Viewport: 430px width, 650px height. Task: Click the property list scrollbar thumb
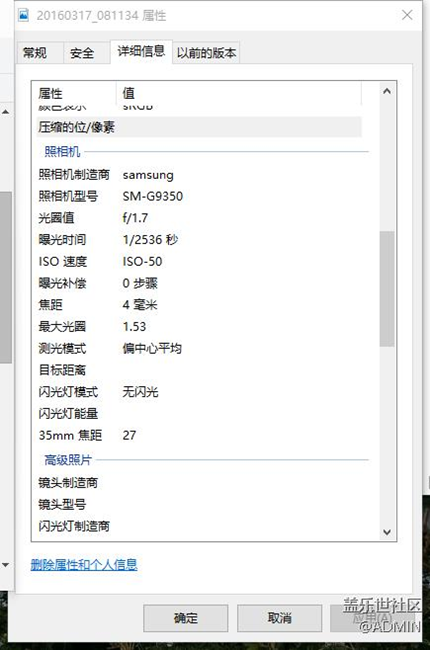pos(387,289)
